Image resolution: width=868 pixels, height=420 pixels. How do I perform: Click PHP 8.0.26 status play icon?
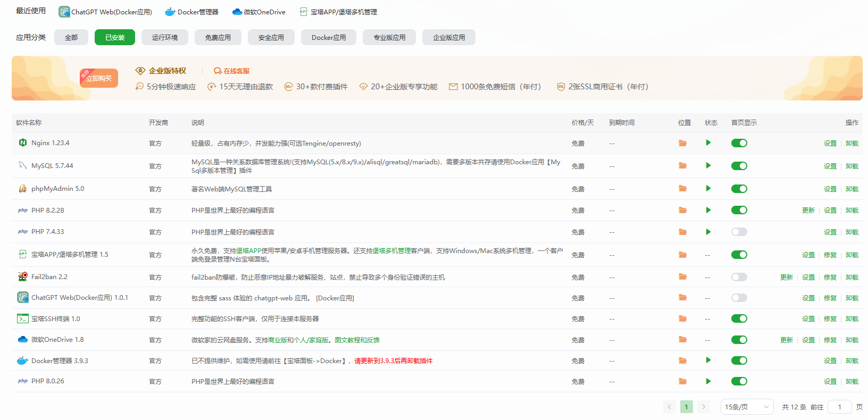click(708, 381)
